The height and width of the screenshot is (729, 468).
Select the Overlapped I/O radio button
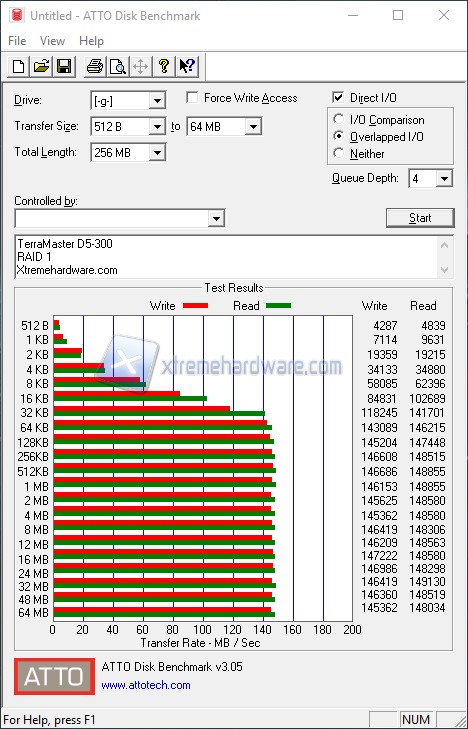point(338,136)
